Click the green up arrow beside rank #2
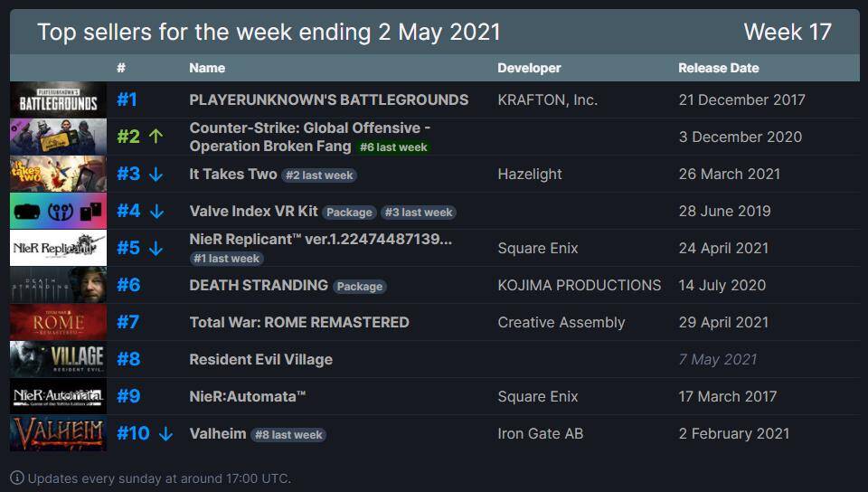 coord(156,137)
